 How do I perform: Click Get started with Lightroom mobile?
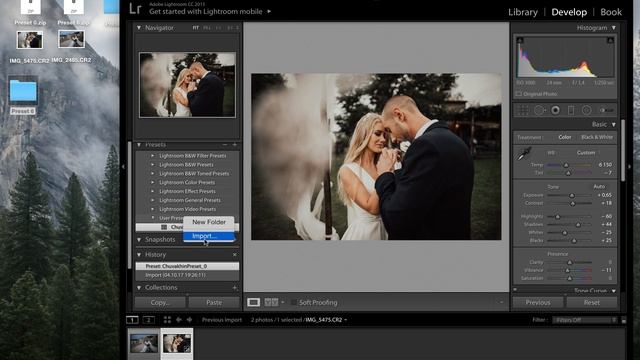click(x=206, y=12)
